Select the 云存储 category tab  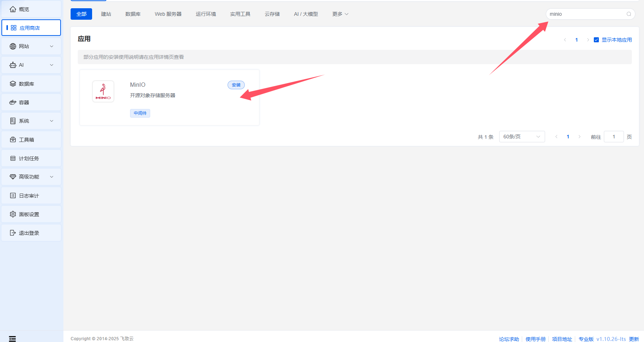(x=272, y=14)
